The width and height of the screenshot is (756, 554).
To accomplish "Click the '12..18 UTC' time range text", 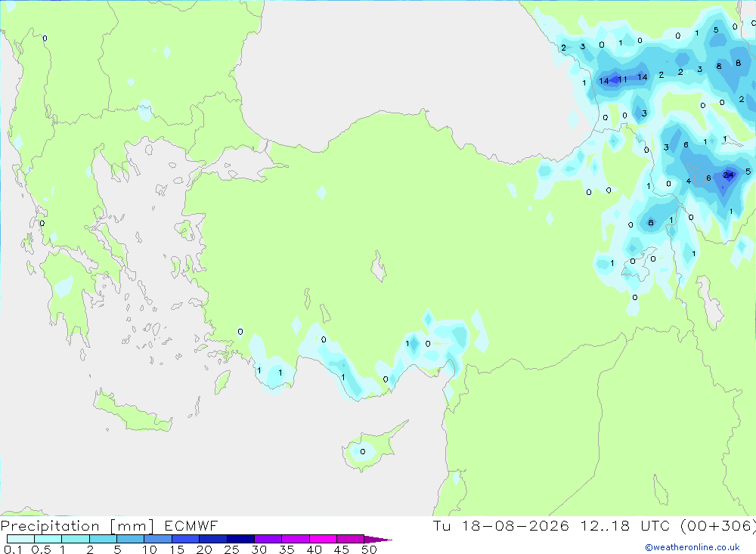I will (624, 525).
